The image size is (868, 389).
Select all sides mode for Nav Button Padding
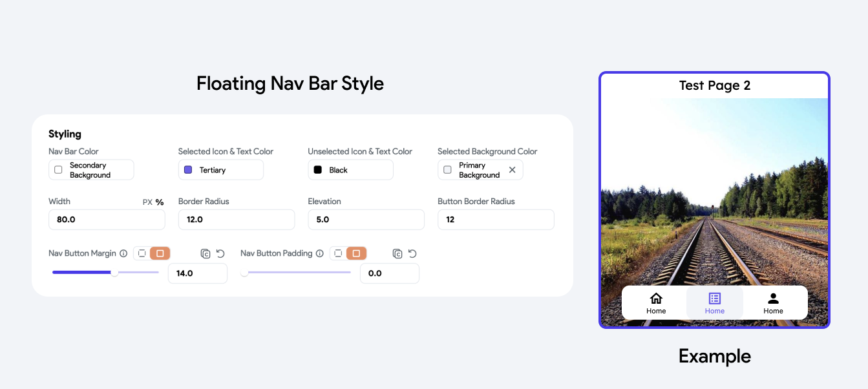356,253
